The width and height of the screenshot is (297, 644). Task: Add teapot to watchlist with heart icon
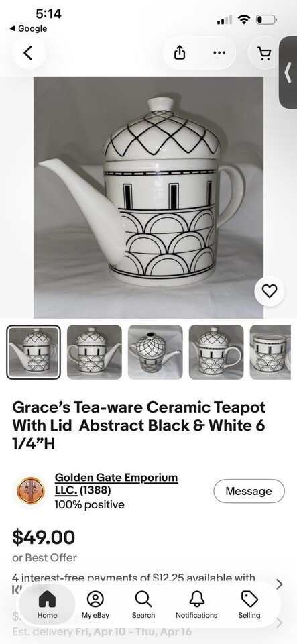tap(270, 291)
